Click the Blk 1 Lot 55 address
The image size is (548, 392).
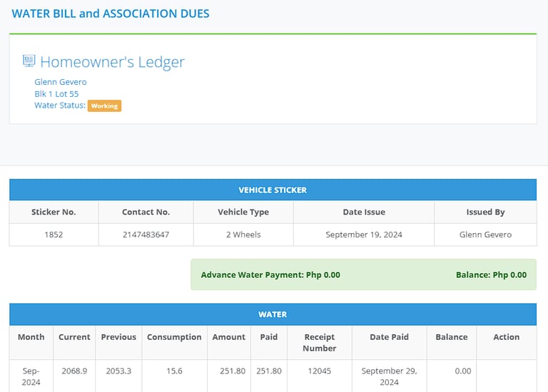tap(56, 94)
